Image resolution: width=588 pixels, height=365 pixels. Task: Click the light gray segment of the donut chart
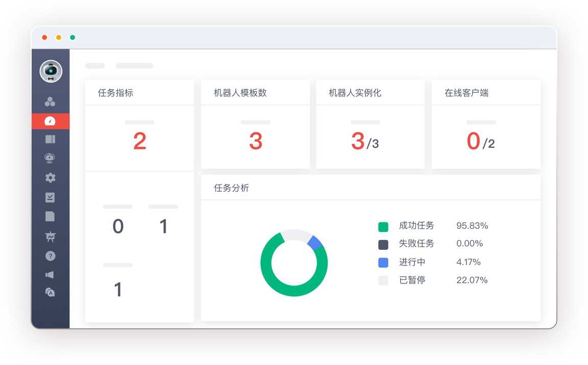click(x=296, y=234)
